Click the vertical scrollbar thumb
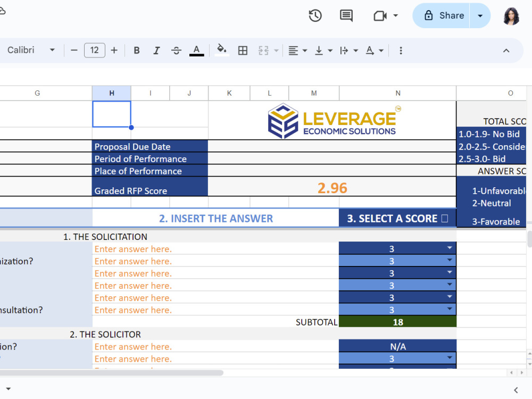532x399 pixels. pyautogui.click(x=529, y=238)
